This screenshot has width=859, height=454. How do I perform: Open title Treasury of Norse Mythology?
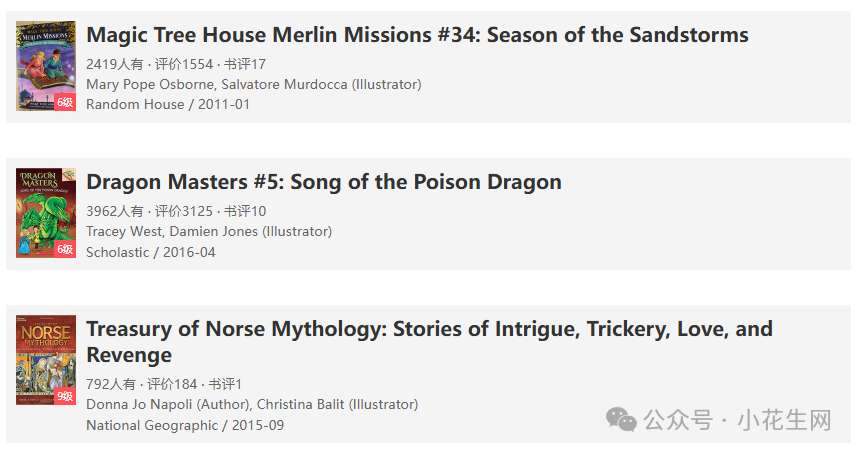[x=430, y=342]
